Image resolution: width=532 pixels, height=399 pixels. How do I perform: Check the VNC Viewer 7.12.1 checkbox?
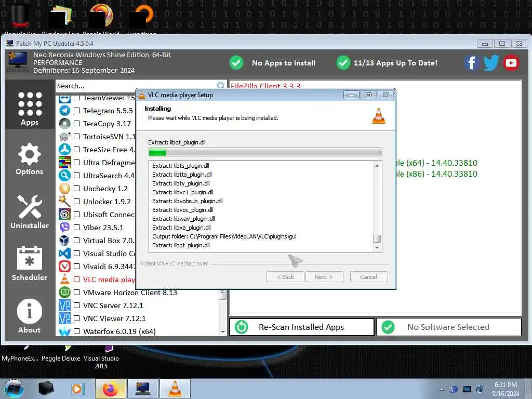(77, 318)
